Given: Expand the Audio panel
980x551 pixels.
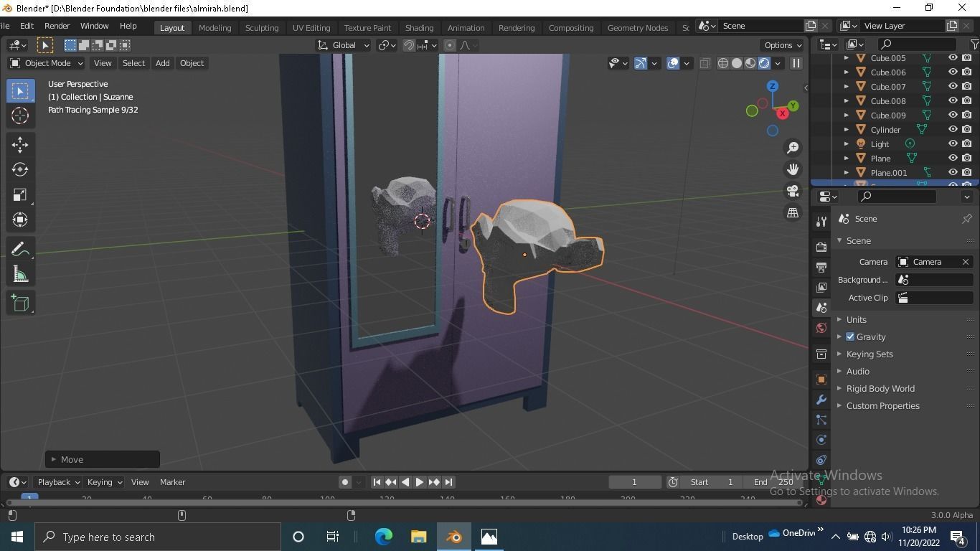Looking at the screenshot, I should coord(857,372).
